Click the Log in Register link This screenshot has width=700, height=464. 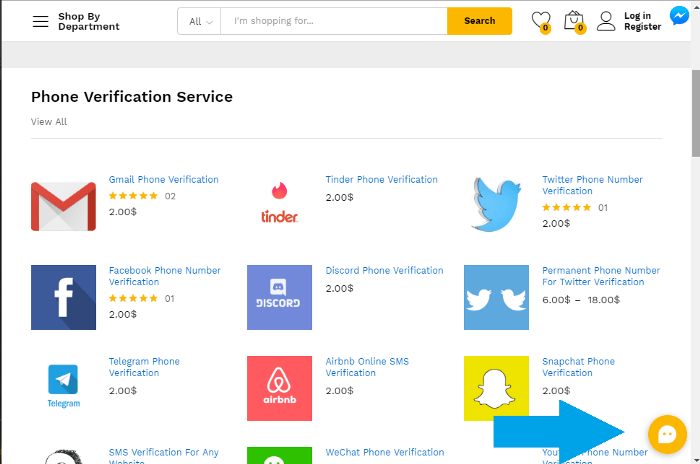(642, 21)
